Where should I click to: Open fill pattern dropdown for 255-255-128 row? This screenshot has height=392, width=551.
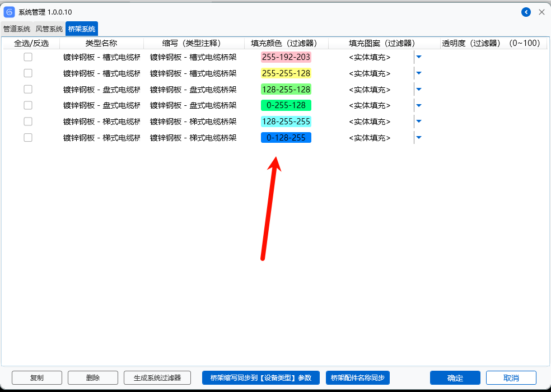(x=418, y=73)
